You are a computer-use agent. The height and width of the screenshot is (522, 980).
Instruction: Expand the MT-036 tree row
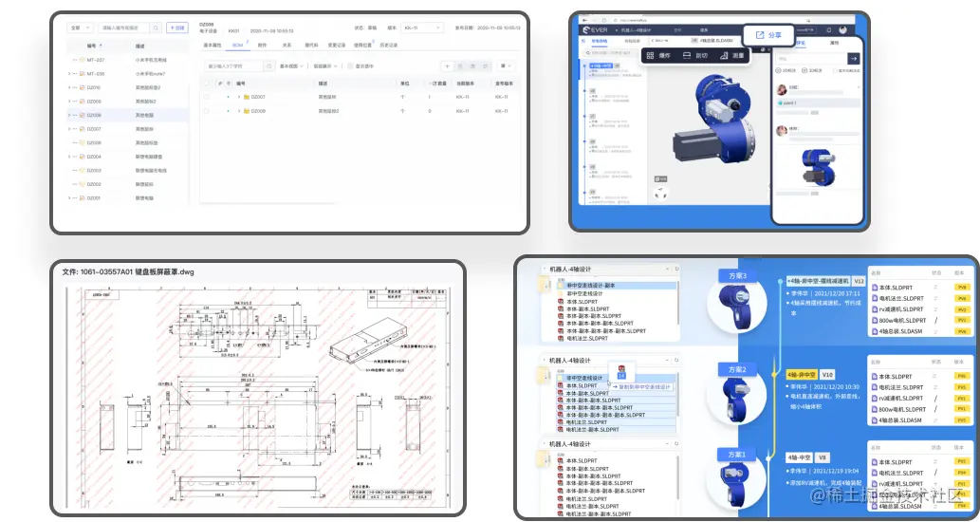point(69,74)
